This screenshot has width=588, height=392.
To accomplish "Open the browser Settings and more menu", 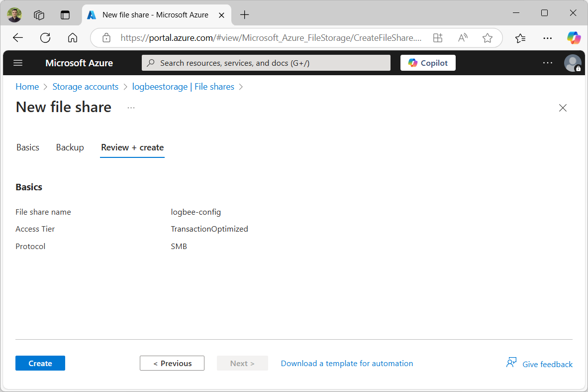I will tap(547, 37).
